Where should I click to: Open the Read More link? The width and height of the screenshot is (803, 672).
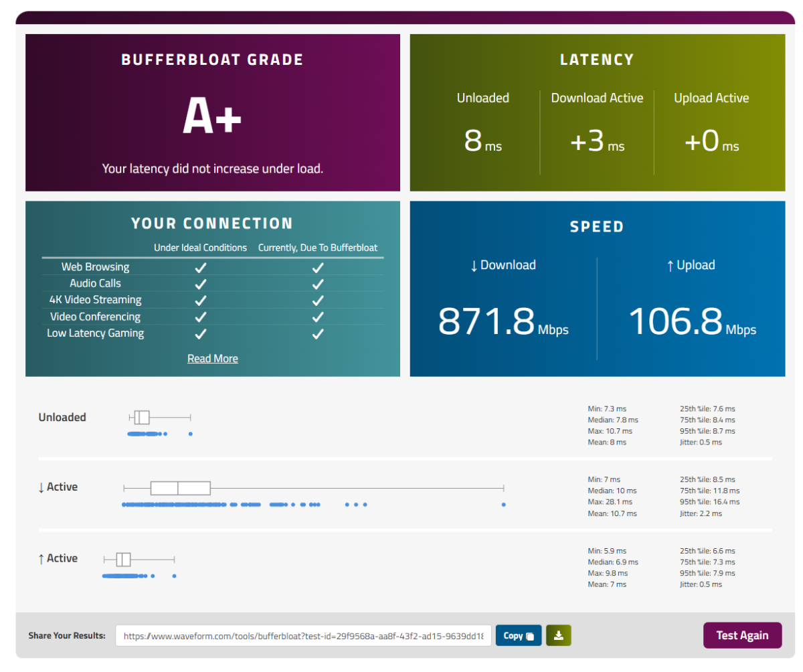(213, 359)
